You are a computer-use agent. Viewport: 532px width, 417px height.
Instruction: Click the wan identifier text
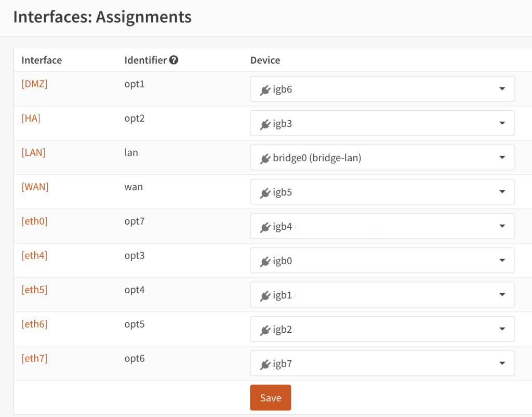click(x=134, y=187)
